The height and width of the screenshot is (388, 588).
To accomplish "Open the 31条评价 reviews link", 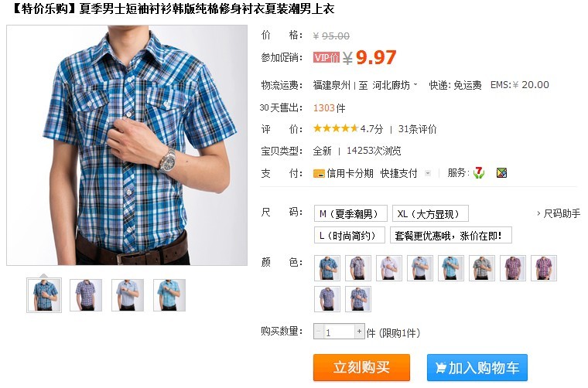I will tap(417, 129).
